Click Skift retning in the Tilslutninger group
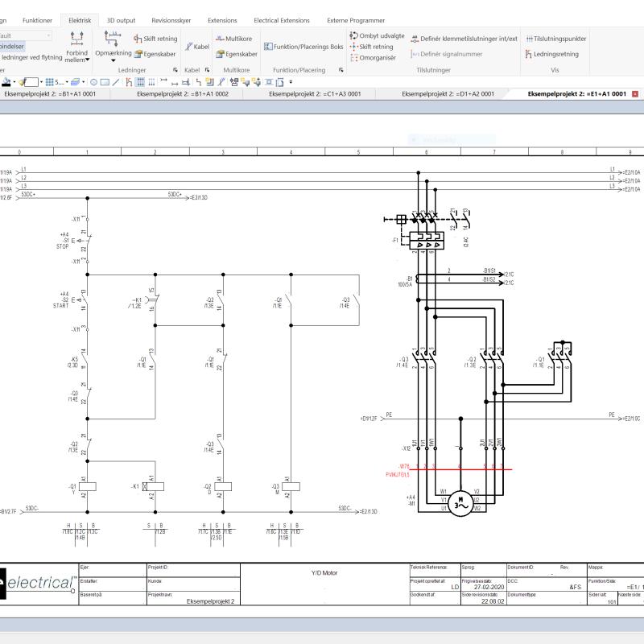 click(x=372, y=47)
